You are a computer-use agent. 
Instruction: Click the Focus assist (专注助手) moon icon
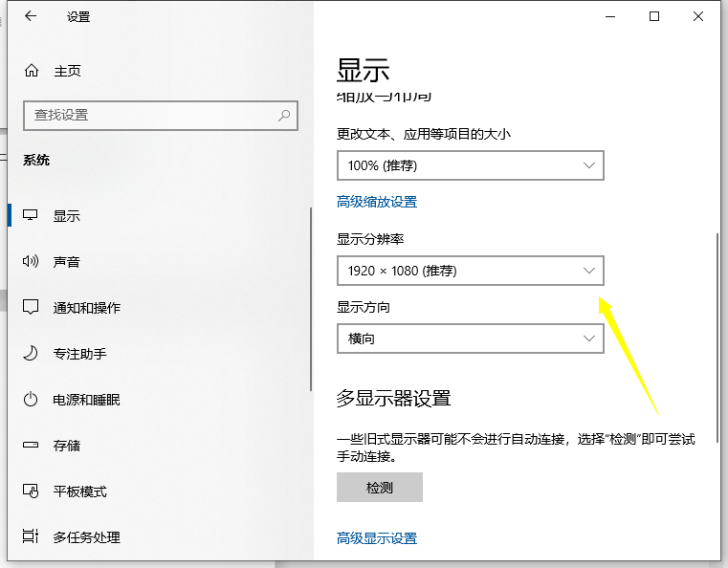click(x=31, y=354)
